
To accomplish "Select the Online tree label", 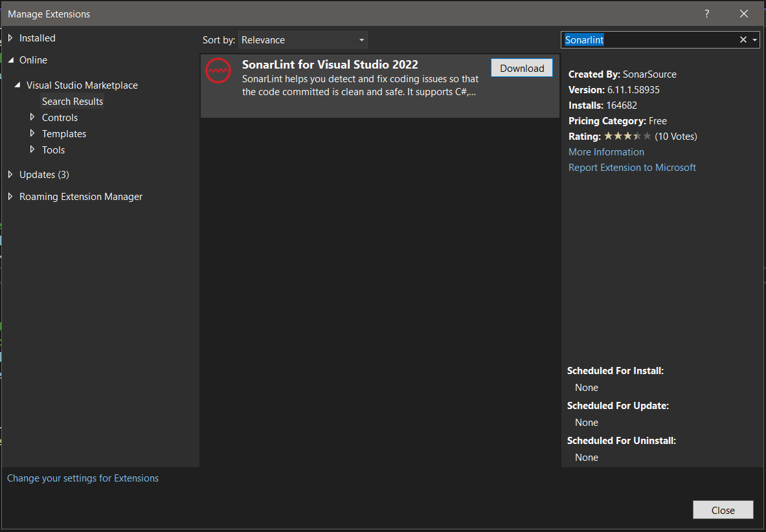I will pos(33,60).
